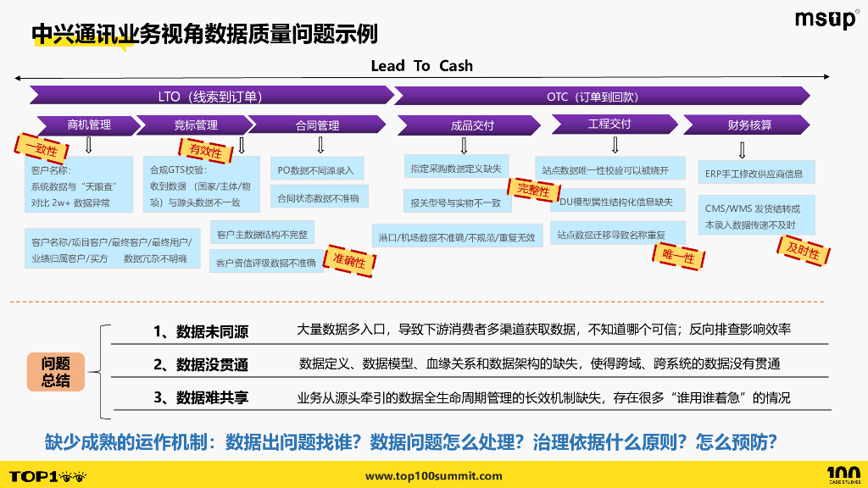The width and height of the screenshot is (868, 488).
Task: Click the 100 CASE STUDIES logo
Action: [842, 472]
